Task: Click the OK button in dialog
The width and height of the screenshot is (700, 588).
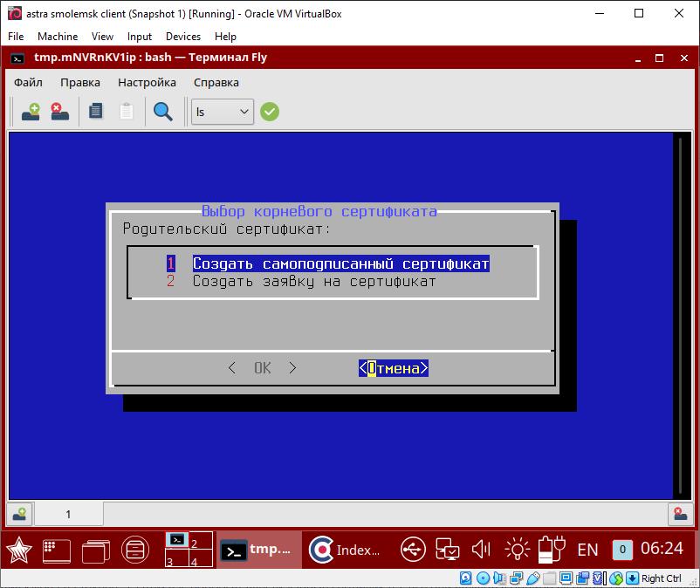Action: pos(262,368)
